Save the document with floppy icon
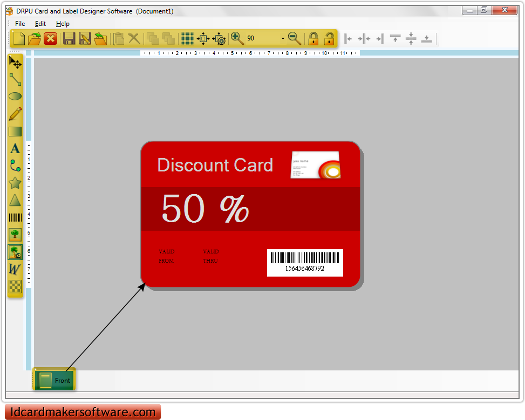525x420 pixels. (69, 38)
